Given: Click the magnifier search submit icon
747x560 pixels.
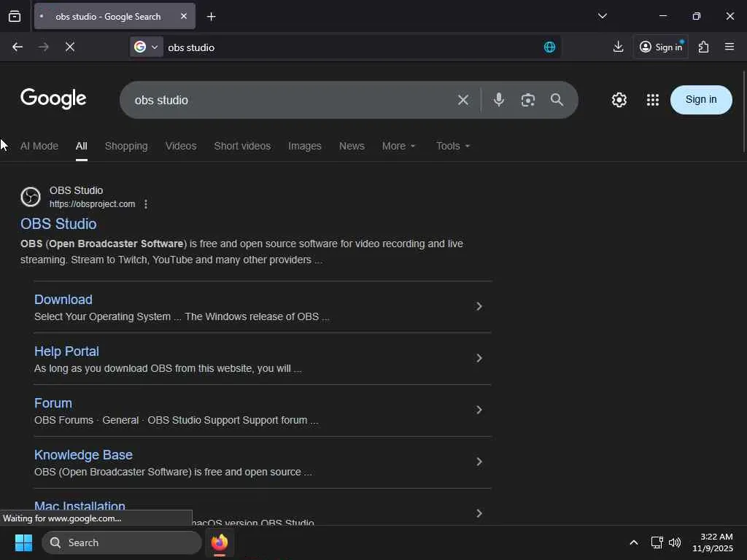Looking at the screenshot, I should click(x=557, y=100).
